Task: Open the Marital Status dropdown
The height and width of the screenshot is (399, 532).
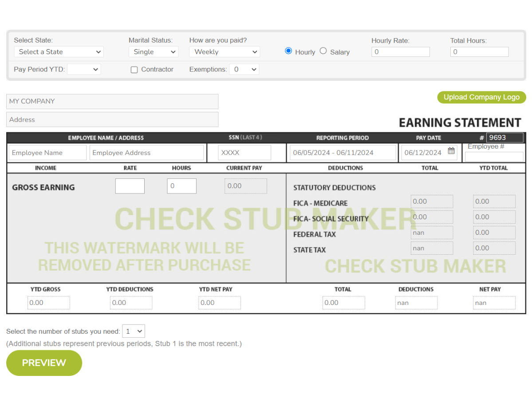Action: [153, 51]
